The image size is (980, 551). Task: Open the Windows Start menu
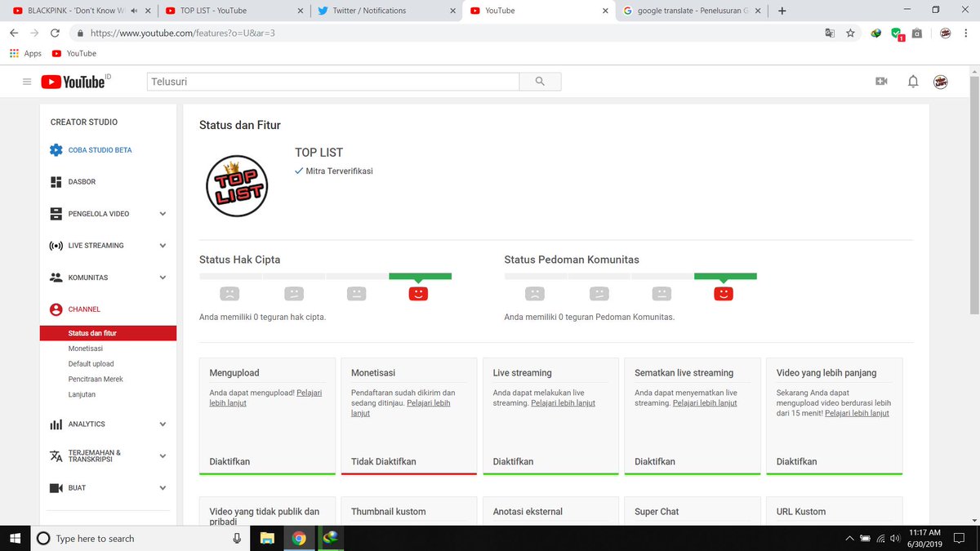point(16,538)
